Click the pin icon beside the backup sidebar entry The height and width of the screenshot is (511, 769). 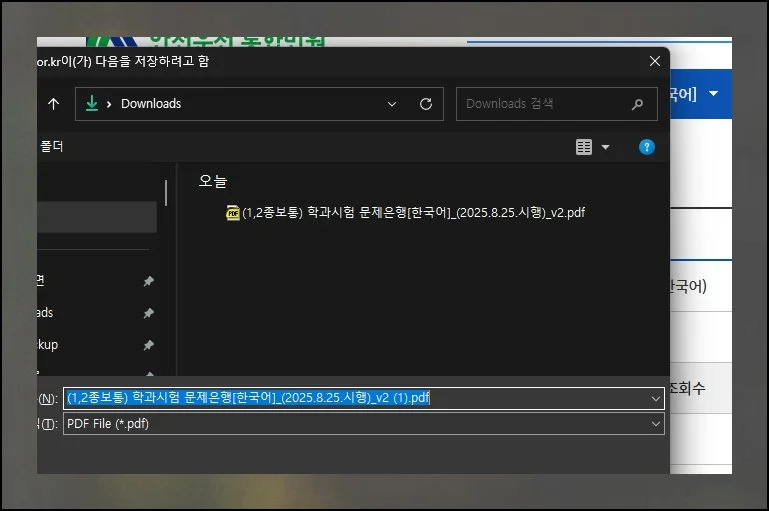[x=148, y=345]
